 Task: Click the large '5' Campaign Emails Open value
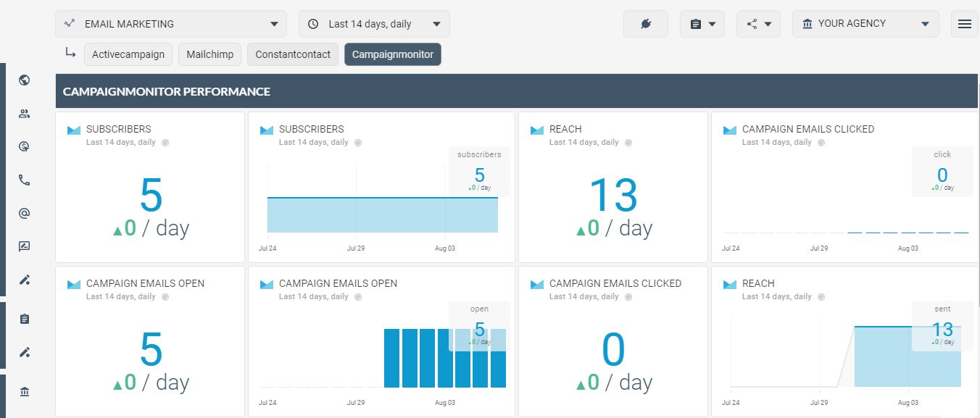151,350
